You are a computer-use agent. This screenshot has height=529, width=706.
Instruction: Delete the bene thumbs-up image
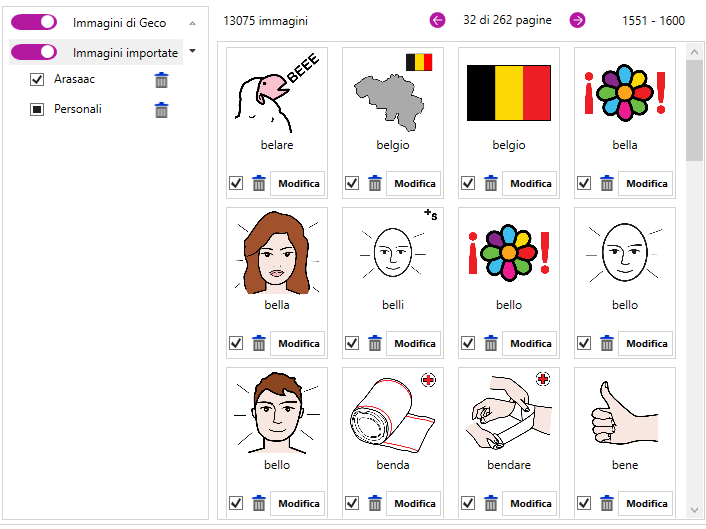(607, 503)
